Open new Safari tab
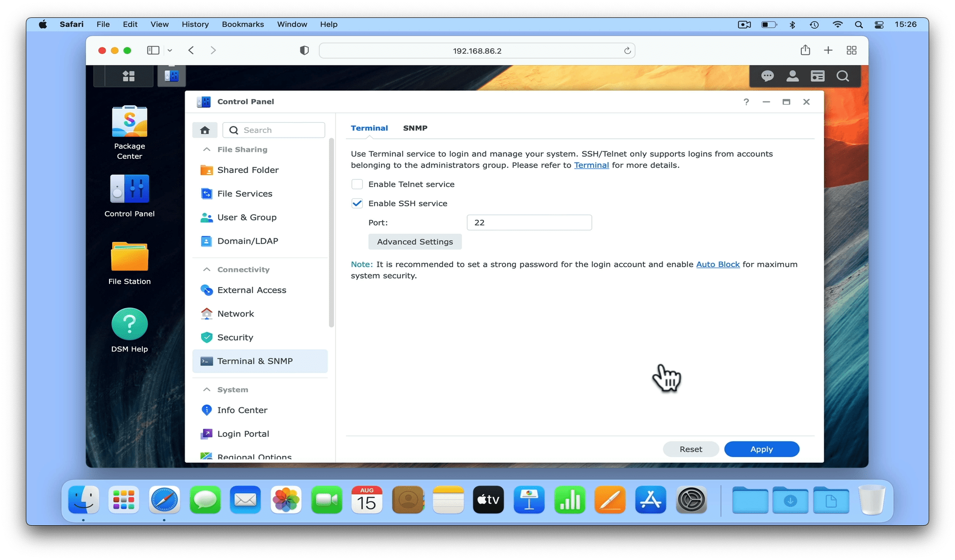This screenshot has height=560, width=955. click(x=828, y=50)
